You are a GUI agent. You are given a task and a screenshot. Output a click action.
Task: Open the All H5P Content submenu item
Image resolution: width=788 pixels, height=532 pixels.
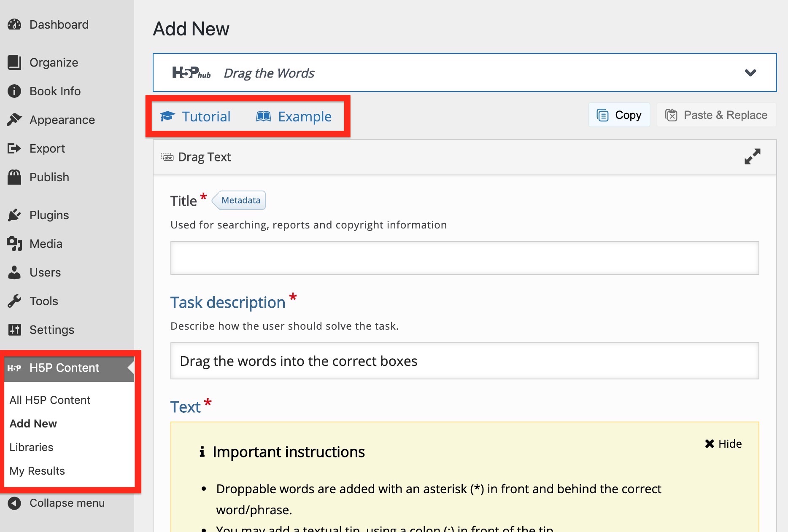pyautogui.click(x=50, y=400)
